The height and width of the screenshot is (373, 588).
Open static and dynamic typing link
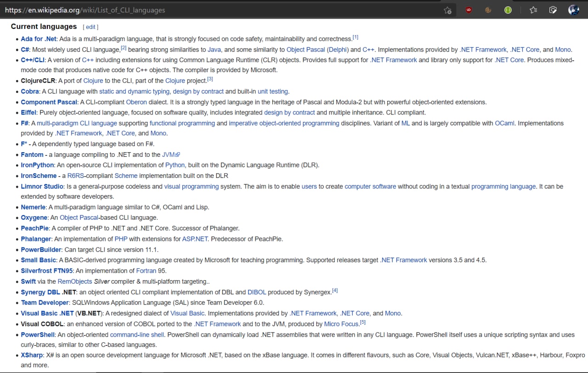[x=134, y=92]
